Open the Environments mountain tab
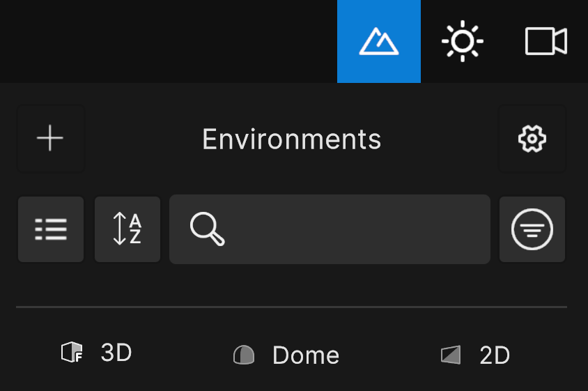Viewport: 588px width, 391px height. (378, 41)
